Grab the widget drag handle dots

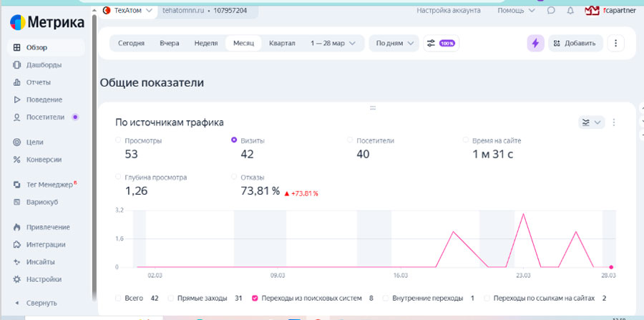373,108
